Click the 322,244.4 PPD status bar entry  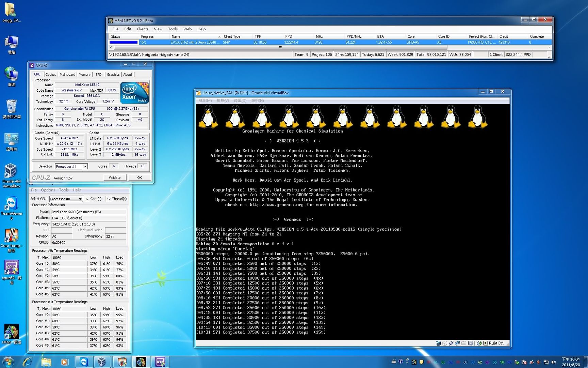[518, 55]
